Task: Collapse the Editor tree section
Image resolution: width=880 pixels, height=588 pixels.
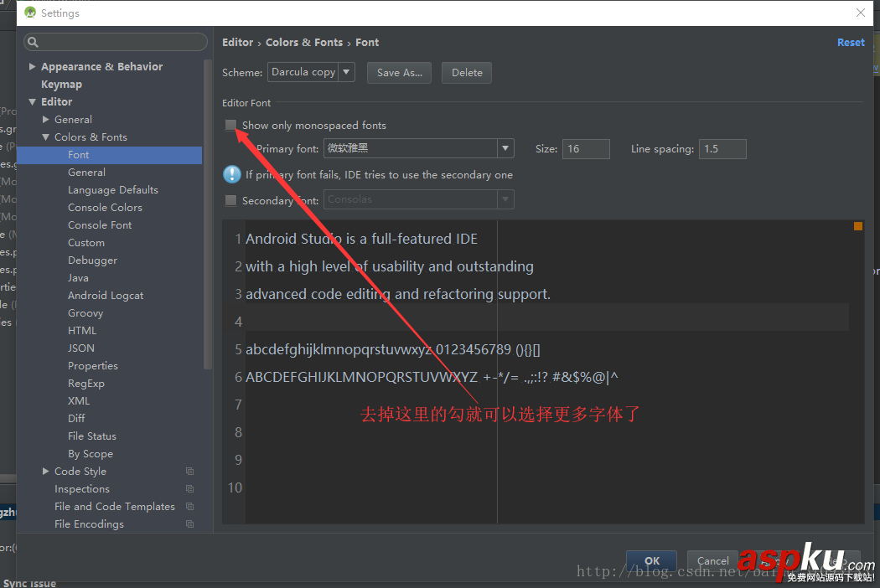Action: coord(32,101)
